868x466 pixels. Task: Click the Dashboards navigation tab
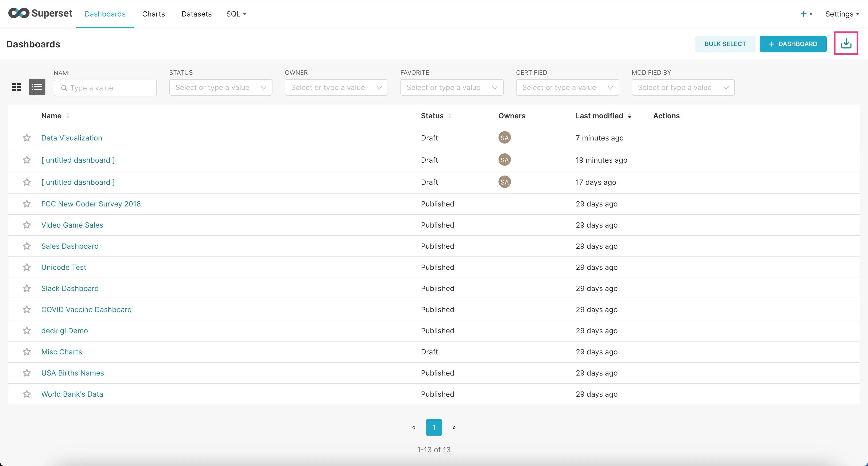[105, 14]
